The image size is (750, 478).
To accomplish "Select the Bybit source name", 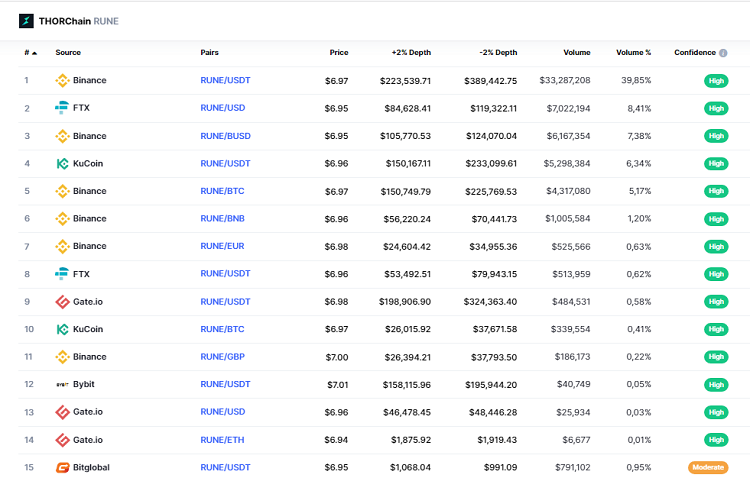I will click(84, 384).
